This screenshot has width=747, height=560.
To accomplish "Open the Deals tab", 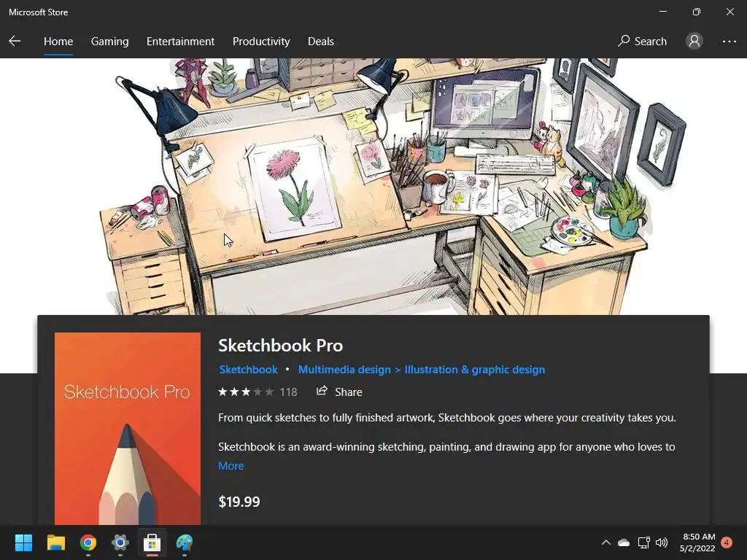I will [321, 42].
